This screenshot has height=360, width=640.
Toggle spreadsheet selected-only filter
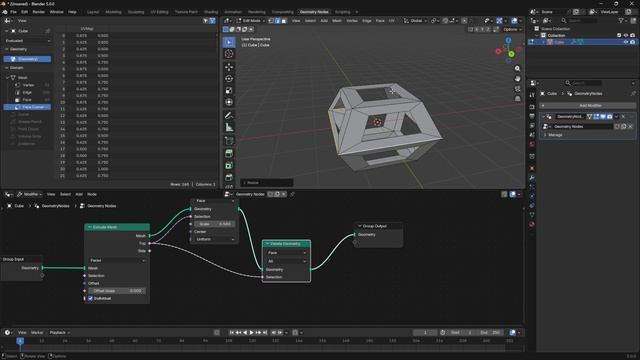[x=206, y=20]
